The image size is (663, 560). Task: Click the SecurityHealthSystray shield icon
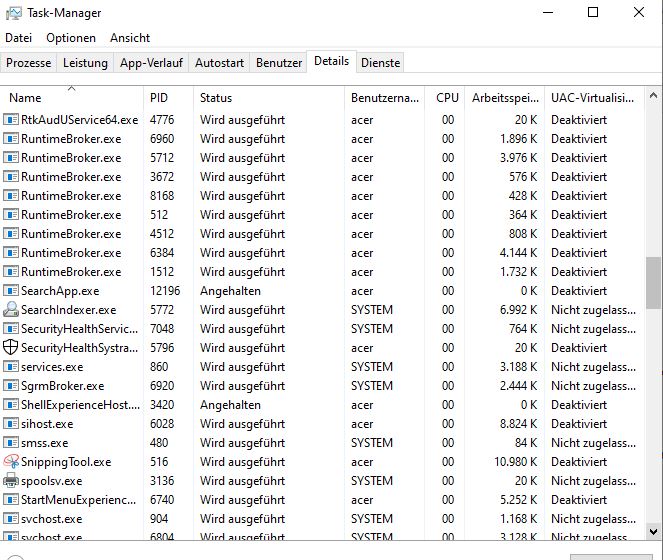tap(11, 348)
